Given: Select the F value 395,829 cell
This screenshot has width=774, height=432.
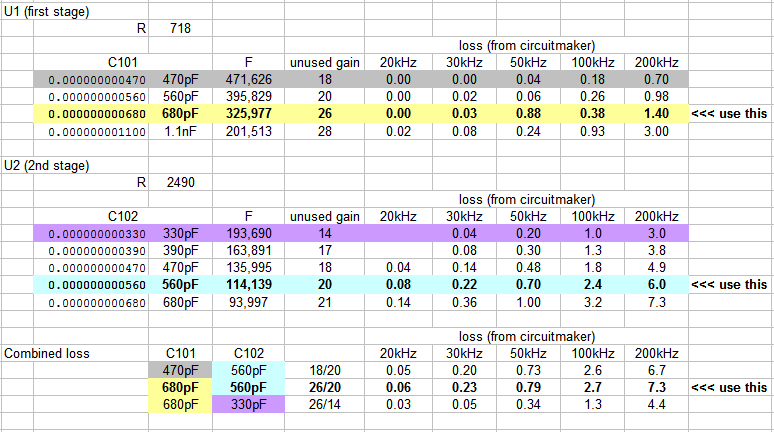Looking at the screenshot, I should coord(251,95).
